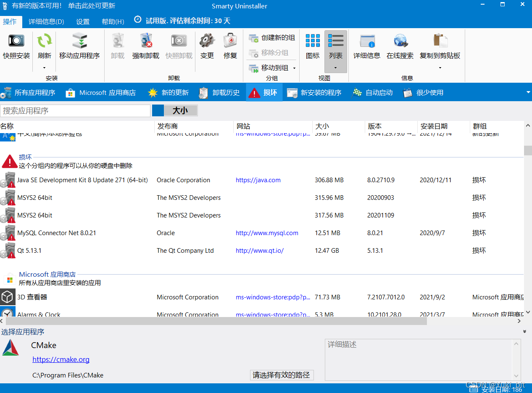This screenshot has height=393, width=532.
Task: Open the 帮助(H) menu
Action: pyautogui.click(x=113, y=22)
